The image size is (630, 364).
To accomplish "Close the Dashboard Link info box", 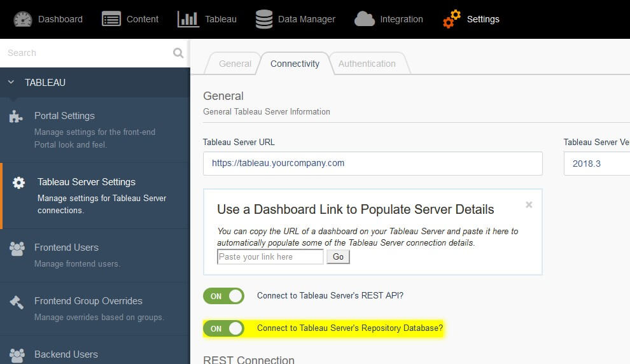I will point(529,204).
